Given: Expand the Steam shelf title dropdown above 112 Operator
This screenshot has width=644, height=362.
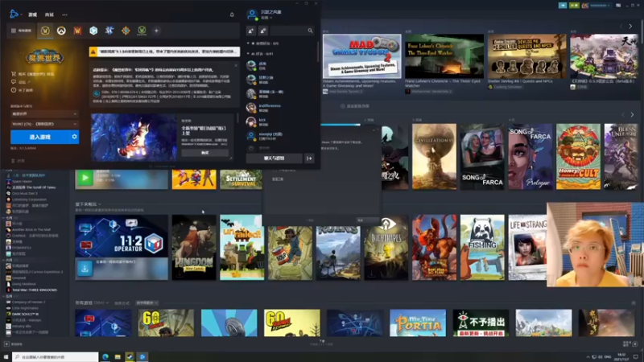Looking at the screenshot, I should (88, 204).
